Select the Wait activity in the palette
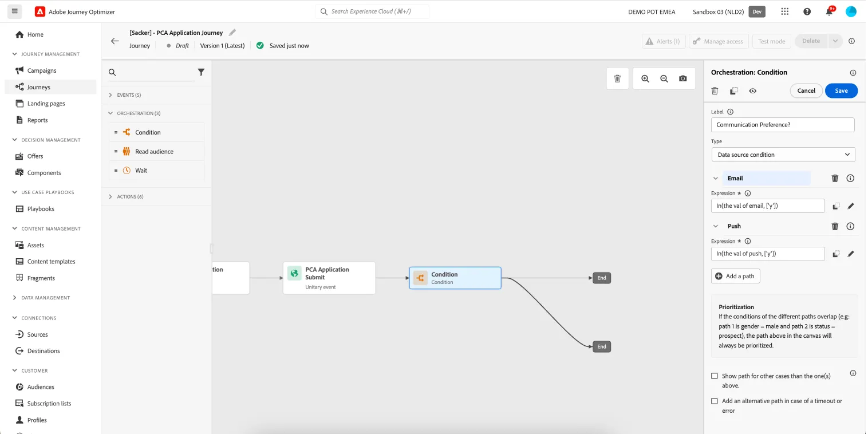Image resolution: width=868 pixels, height=434 pixels. coord(156,171)
